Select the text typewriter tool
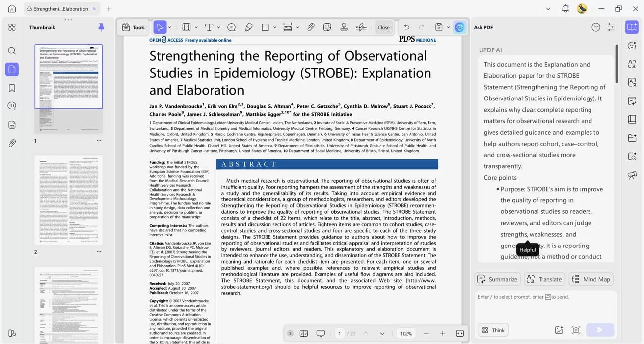 tap(209, 27)
